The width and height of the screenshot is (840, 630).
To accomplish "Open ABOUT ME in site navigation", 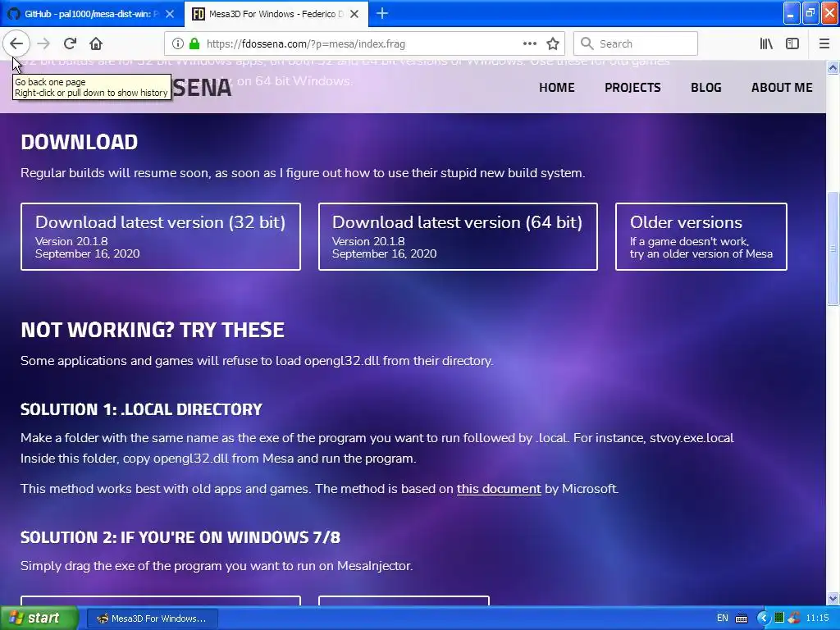I will pyautogui.click(x=782, y=87).
